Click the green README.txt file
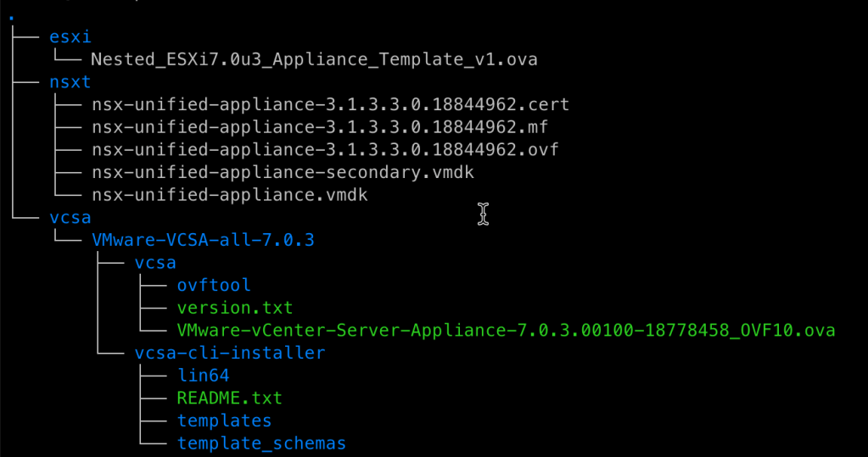Screen dimensions: 868x457 pyautogui.click(x=229, y=398)
